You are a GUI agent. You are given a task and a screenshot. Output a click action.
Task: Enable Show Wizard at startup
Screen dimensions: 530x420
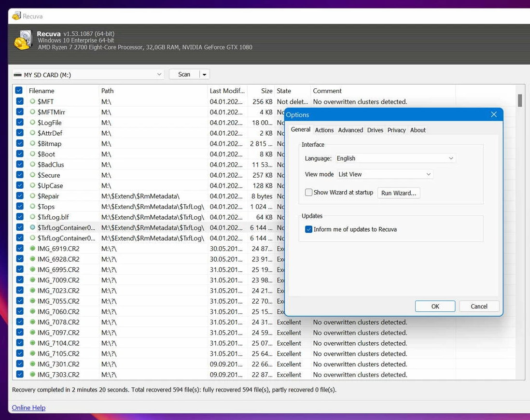pos(308,192)
